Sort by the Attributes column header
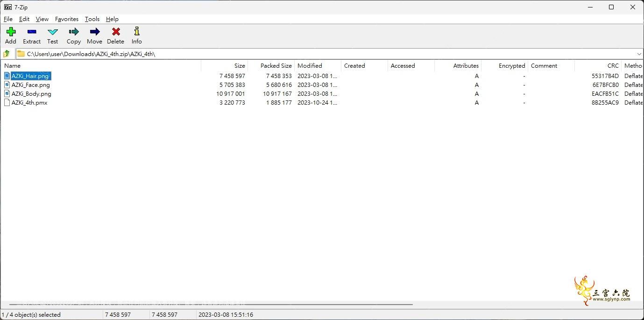This screenshot has height=320, width=644. click(x=458, y=66)
